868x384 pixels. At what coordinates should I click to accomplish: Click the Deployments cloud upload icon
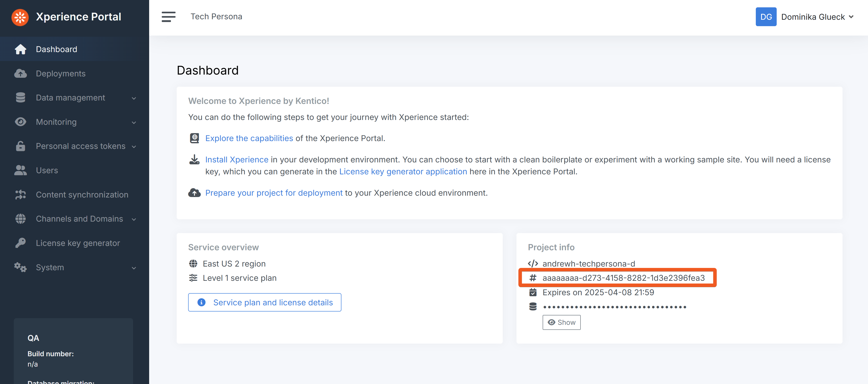point(21,73)
